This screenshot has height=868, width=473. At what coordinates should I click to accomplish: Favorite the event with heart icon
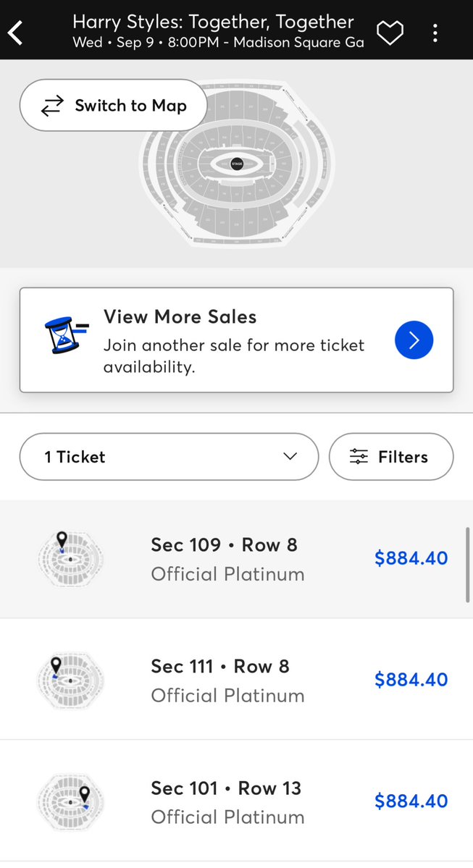click(x=390, y=33)
